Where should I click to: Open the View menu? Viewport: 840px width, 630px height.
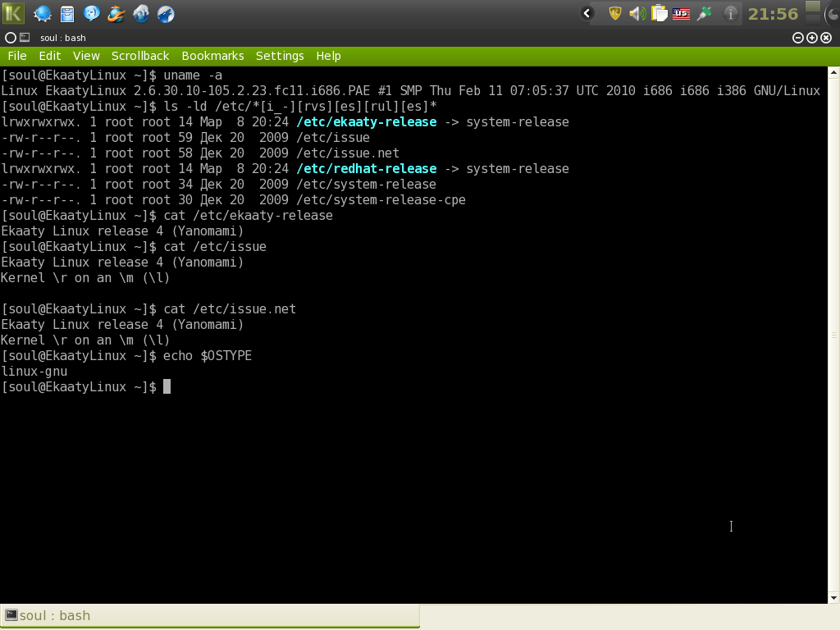tap(86, 56)
